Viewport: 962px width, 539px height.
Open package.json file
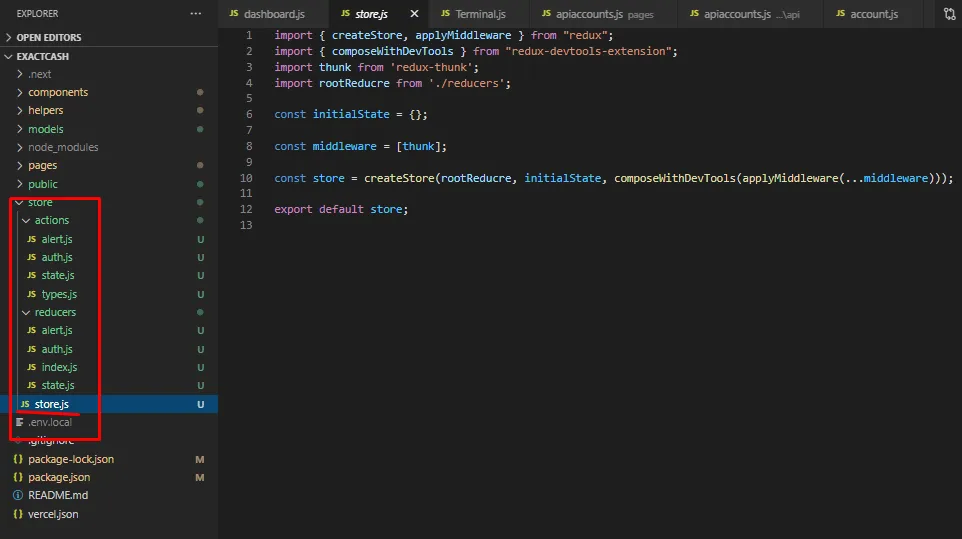pos(109,477)
